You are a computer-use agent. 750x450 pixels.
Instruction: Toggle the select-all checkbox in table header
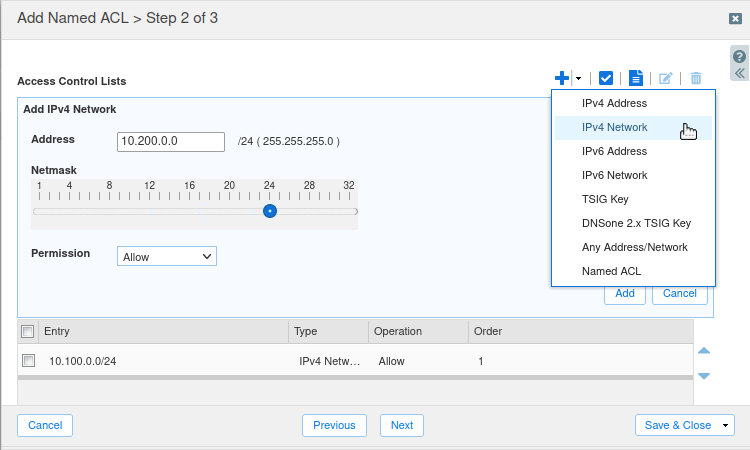pyautogui.click(x=28, y=332)
